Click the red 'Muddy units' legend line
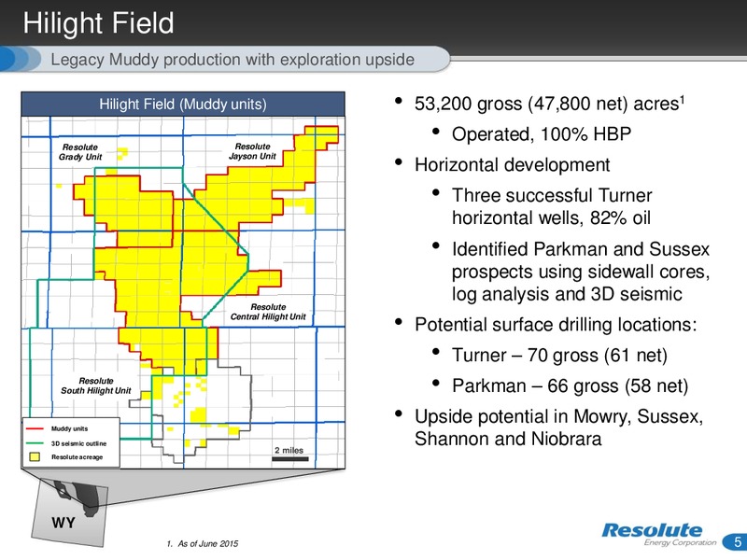 pyautogui.click(x=35, y=428)
